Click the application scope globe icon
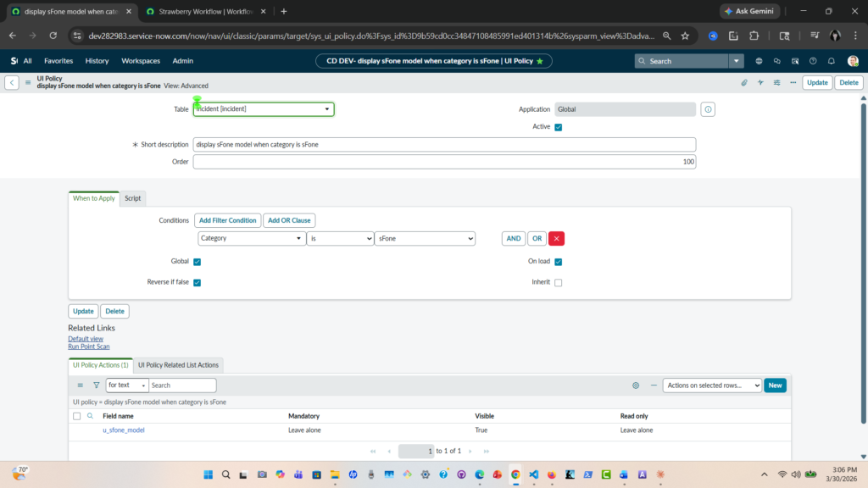The image size is (868, 488). click(758, 61)
